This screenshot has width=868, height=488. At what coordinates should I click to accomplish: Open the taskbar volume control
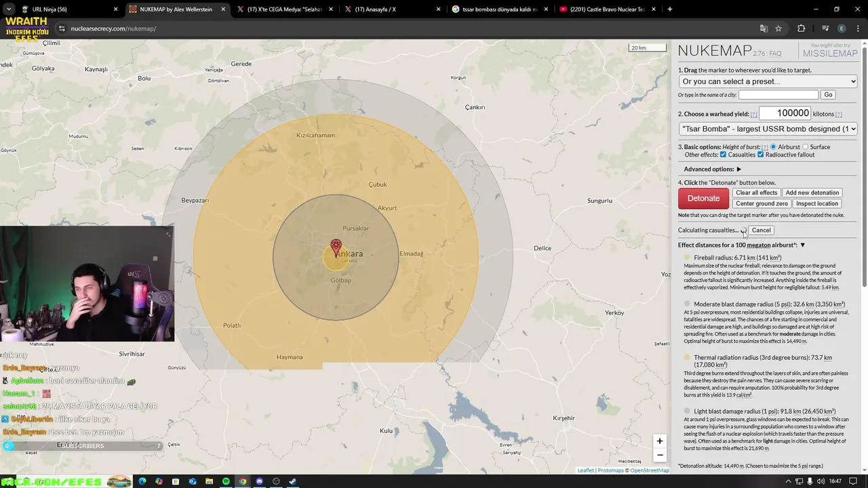[821, 481]
